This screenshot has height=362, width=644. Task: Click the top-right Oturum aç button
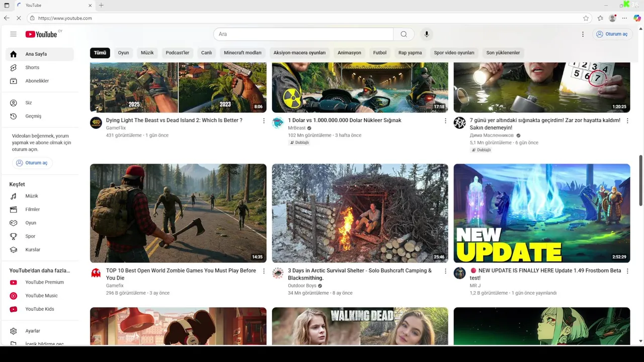pyautogui.click(x=612, y=34)
